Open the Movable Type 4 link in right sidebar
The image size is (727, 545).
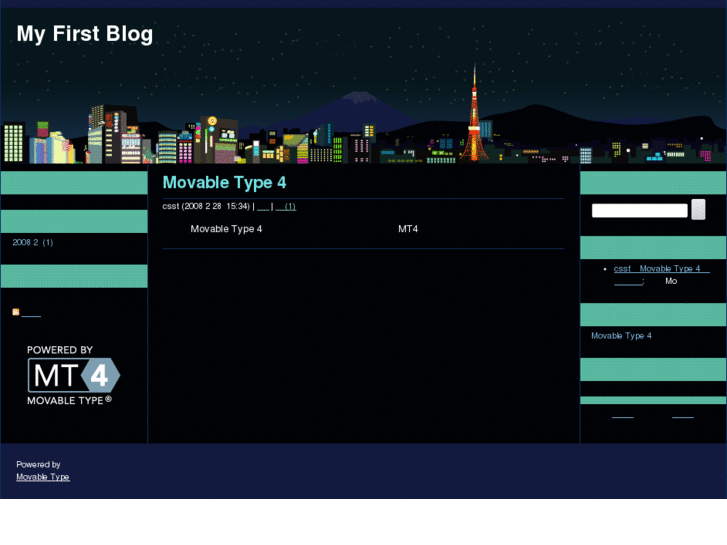621,336
